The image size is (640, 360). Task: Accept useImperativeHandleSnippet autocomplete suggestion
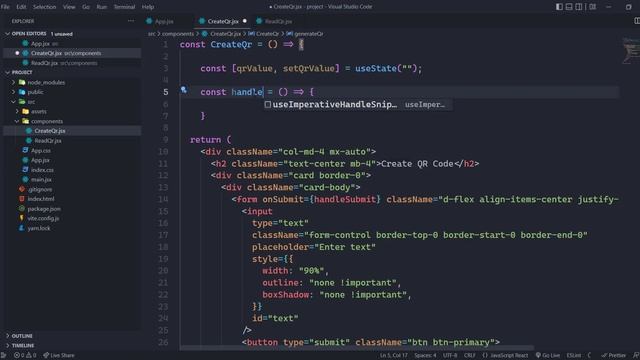358,104
